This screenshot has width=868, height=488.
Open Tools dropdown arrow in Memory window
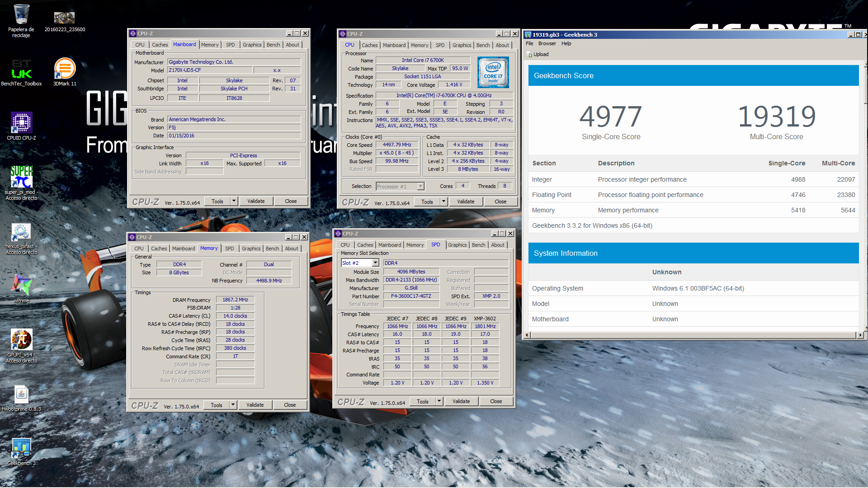[233, 405]
